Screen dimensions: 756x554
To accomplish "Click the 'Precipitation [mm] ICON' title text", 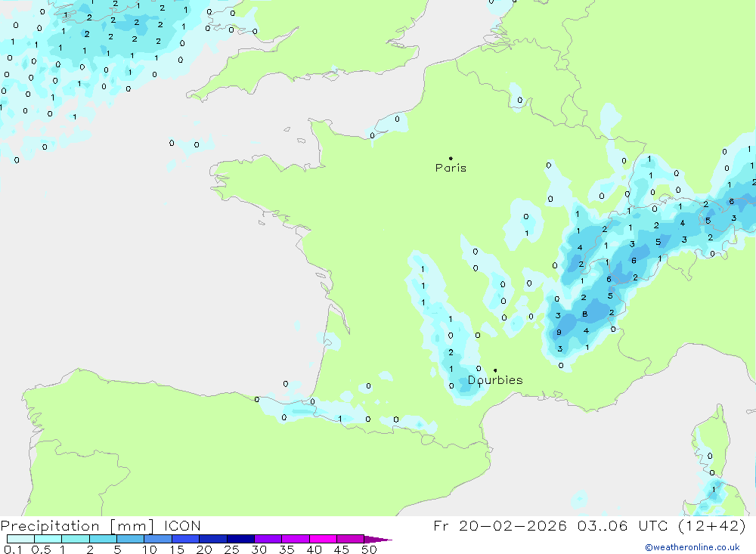I will tap(101, 525).
